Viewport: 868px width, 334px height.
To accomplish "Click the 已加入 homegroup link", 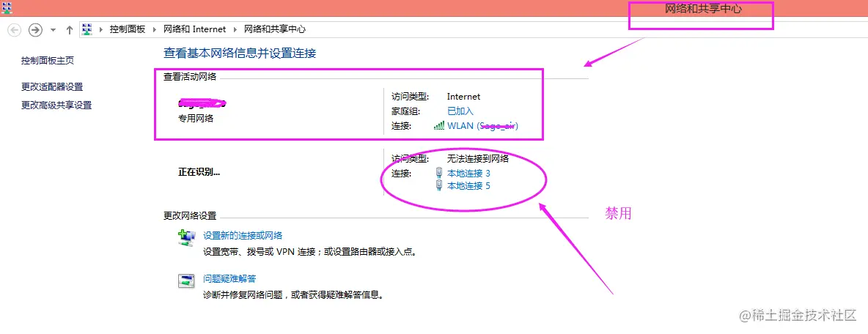I will (x=460, y=111).
